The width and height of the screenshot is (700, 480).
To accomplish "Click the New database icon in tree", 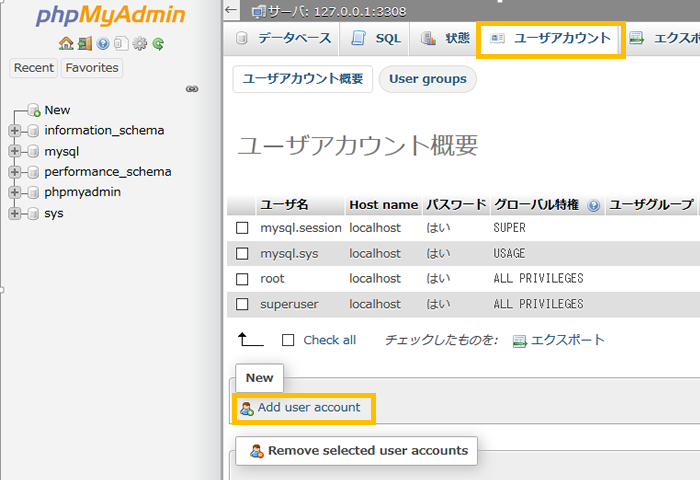I will (x=33, y=110).
